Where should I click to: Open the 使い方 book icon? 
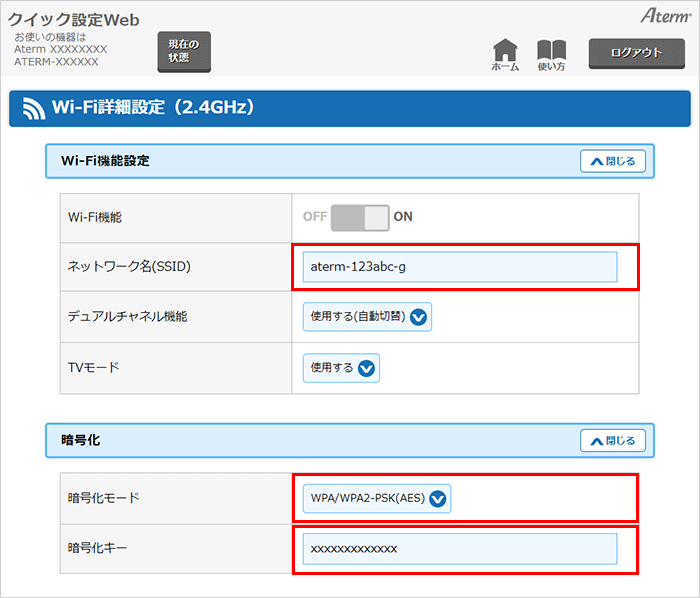click(551, 54)
